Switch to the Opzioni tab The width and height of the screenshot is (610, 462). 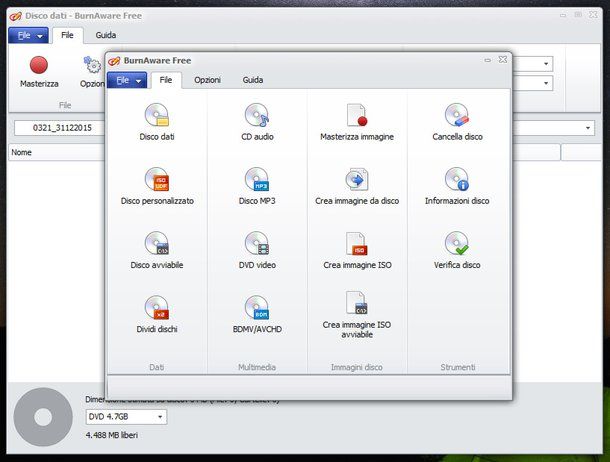coord(207,80)
